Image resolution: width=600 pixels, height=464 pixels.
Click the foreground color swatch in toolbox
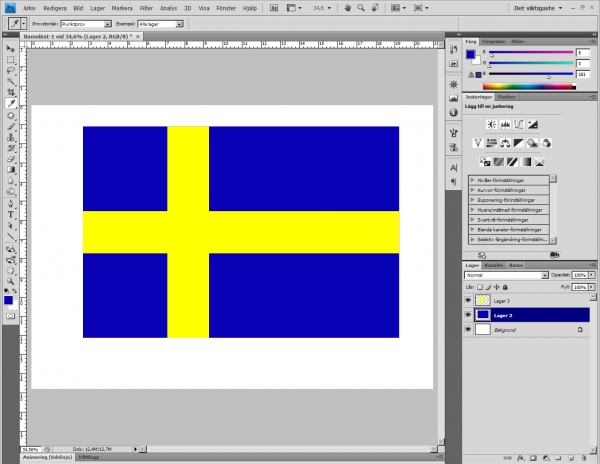point(8,300)
